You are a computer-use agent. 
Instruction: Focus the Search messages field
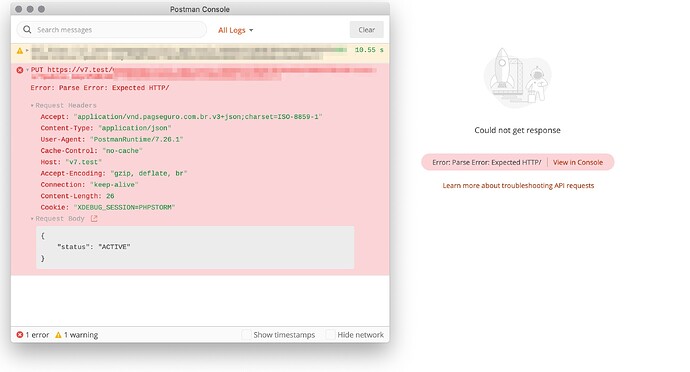pyautogui.click(x=112, y=29)
